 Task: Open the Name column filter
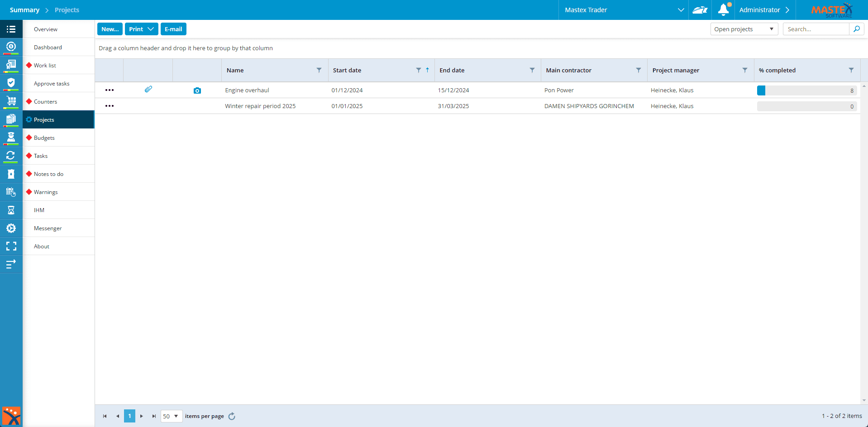319,70
